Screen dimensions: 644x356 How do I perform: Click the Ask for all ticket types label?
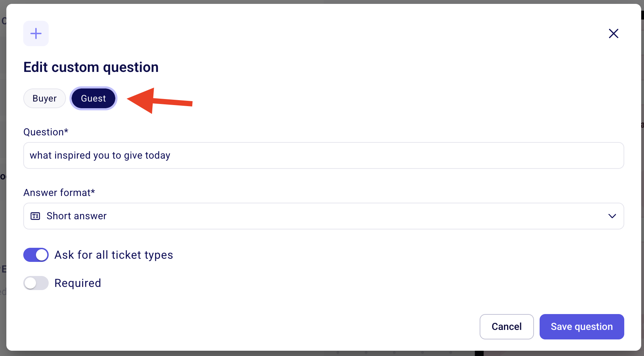click(114, 255)
